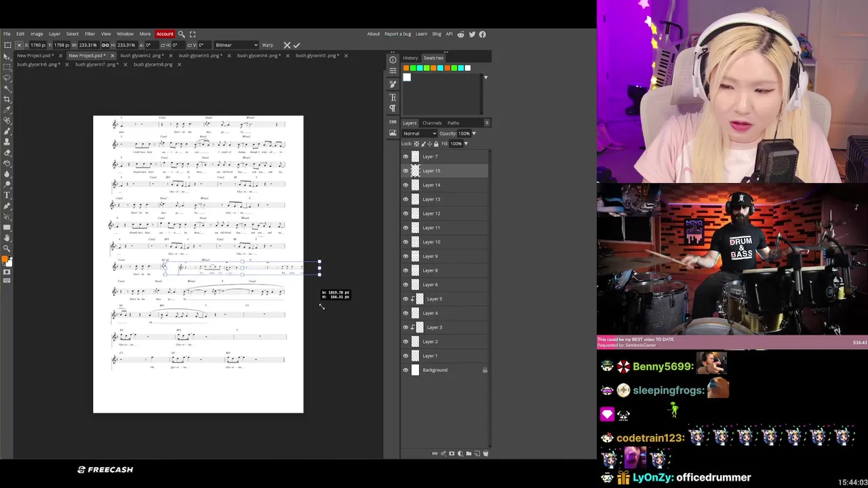868x488 pixels.
Task: Select the Spot Healing Brush tool
Action: pos(7,121)
